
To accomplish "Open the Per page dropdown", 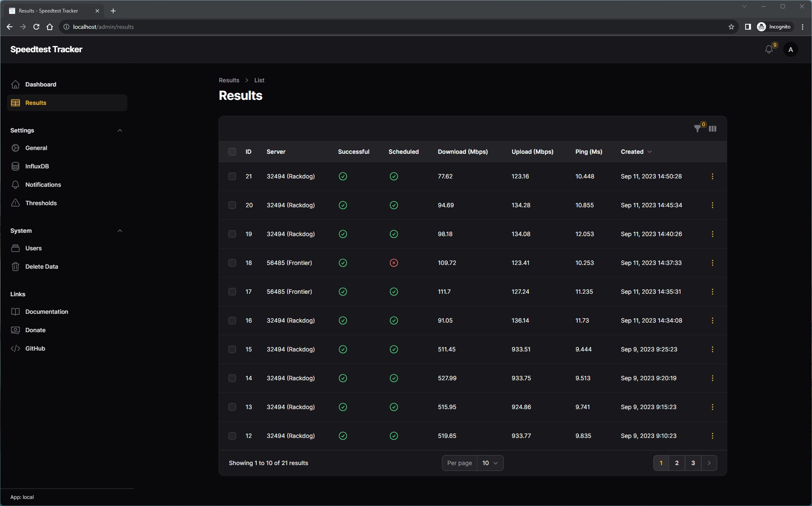I will coord(490,463).
